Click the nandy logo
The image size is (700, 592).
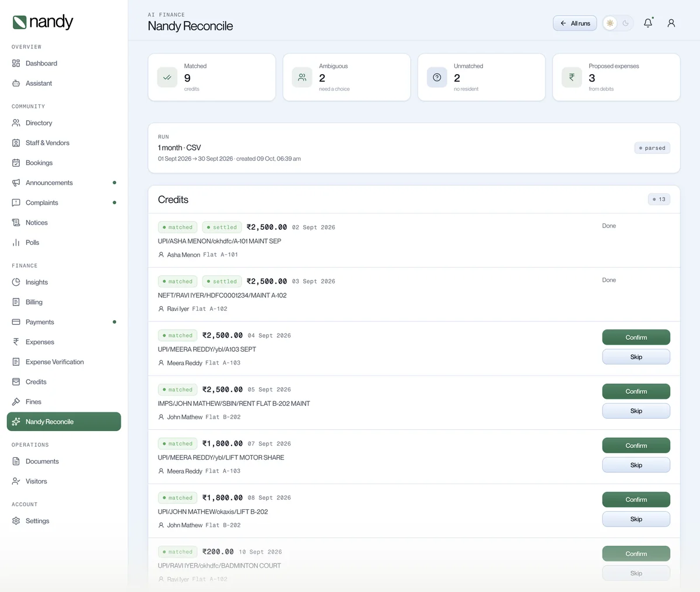(43, 22)
